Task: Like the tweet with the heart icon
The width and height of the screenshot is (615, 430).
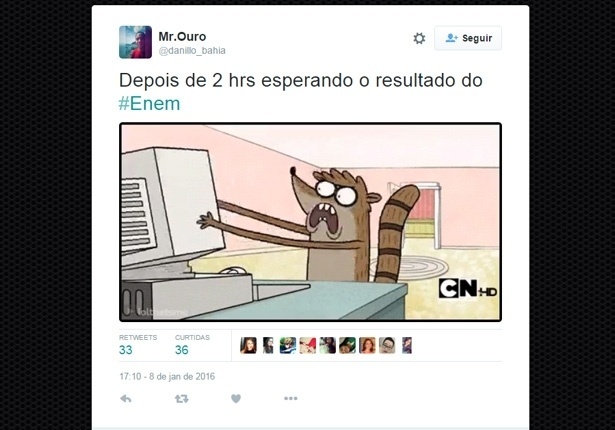Action: (236, 399)
